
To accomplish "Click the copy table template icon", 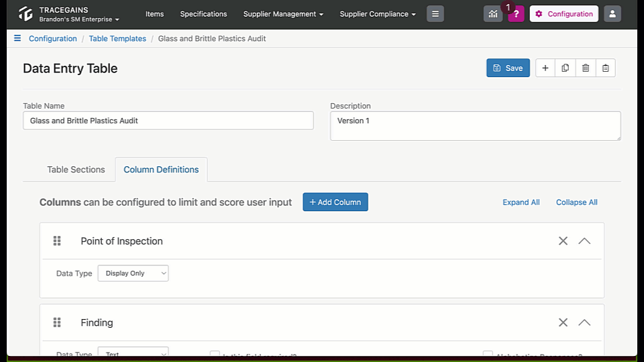I will (566, 68).
